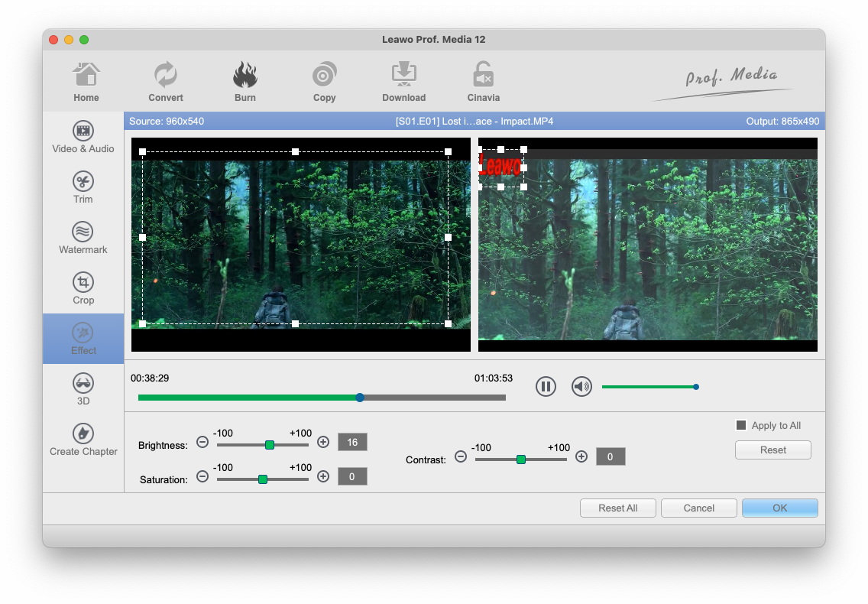Viewport: 868px width, 604px height.
Task: Confirm changes with the OK button
Action: click(779, 508)
